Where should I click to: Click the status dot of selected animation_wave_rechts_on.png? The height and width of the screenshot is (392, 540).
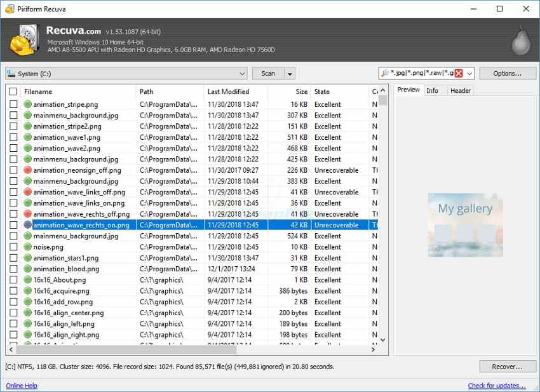pos(27,225)
